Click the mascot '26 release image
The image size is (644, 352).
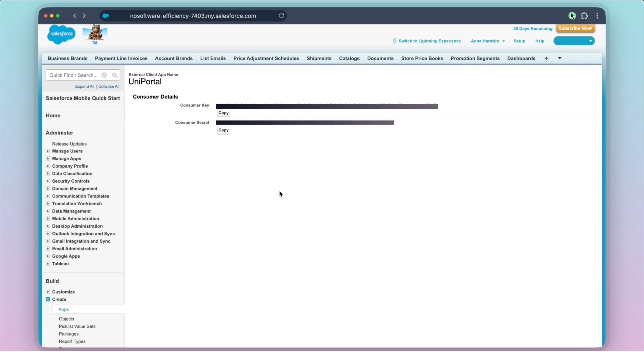[95, 34]
